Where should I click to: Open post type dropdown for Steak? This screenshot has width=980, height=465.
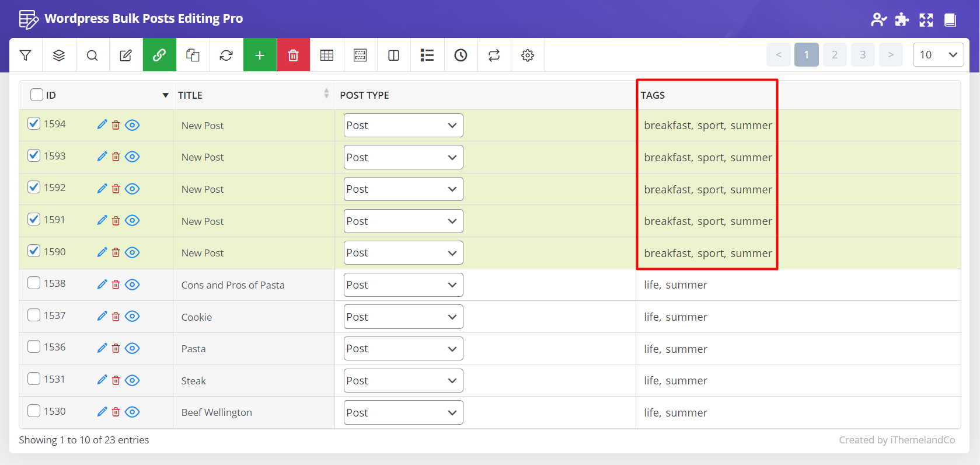[403, 381]
